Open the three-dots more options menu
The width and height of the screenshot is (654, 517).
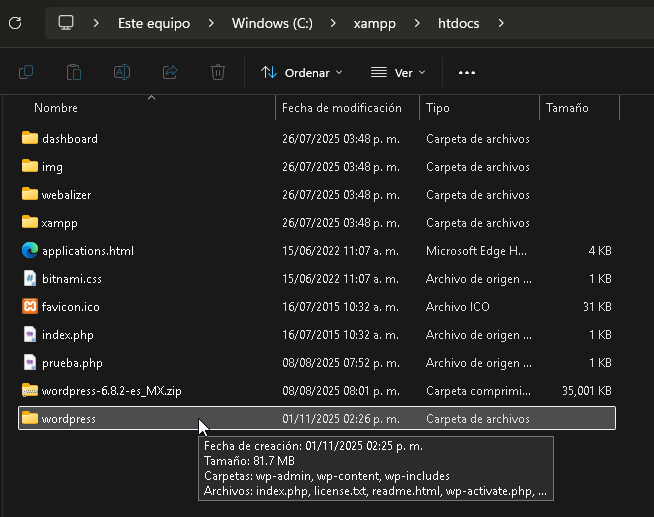tap(467, 73)
